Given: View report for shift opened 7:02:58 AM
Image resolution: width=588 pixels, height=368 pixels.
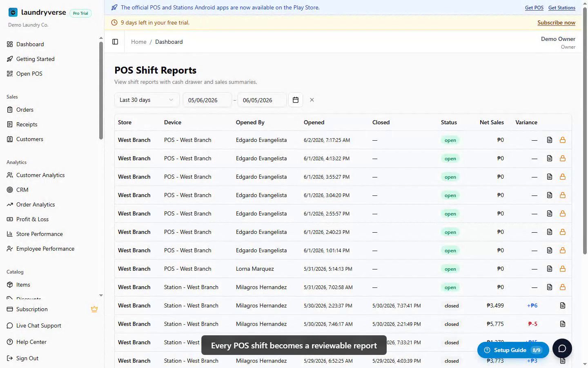Looking at the screenshot, I should pyautogui.click(x=550, y=287).
